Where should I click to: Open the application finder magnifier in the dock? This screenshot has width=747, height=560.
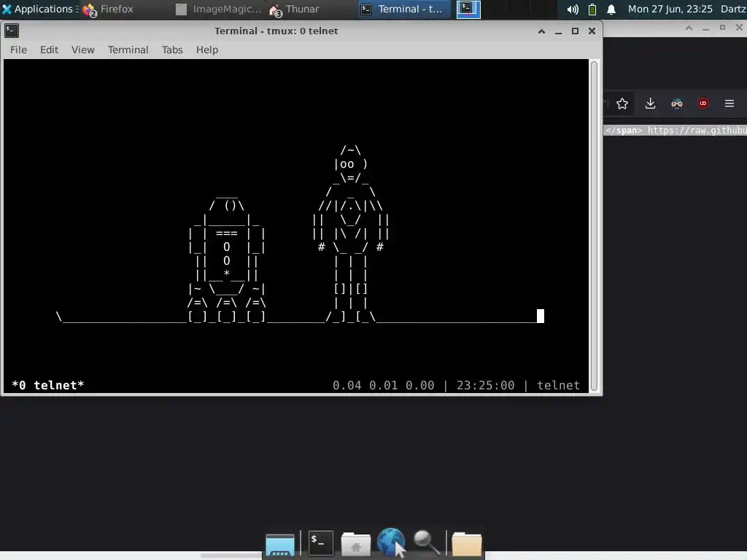426,542
